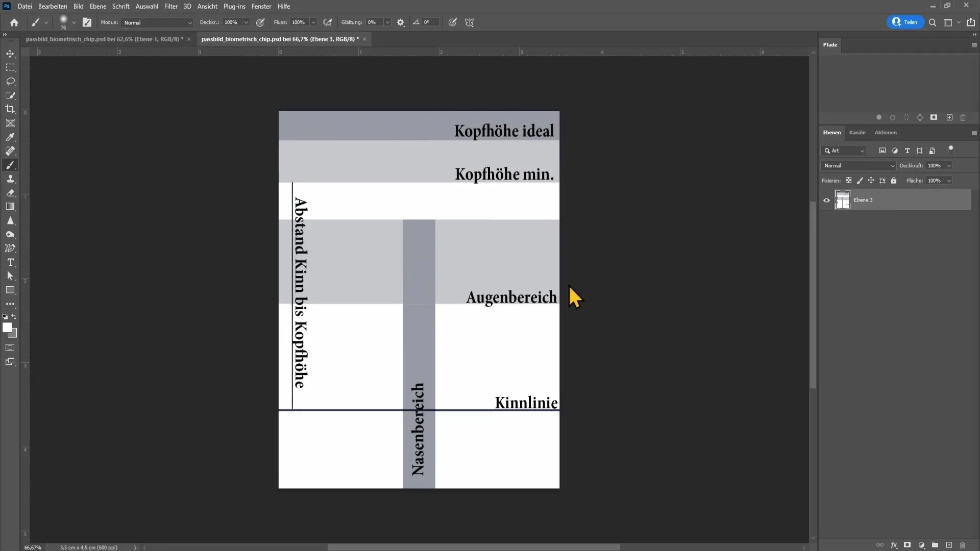Image resolution: width=980 pixels, height=551 pixels.
Task: Toggle pressure for opacity button
Action: coord(260,22)
